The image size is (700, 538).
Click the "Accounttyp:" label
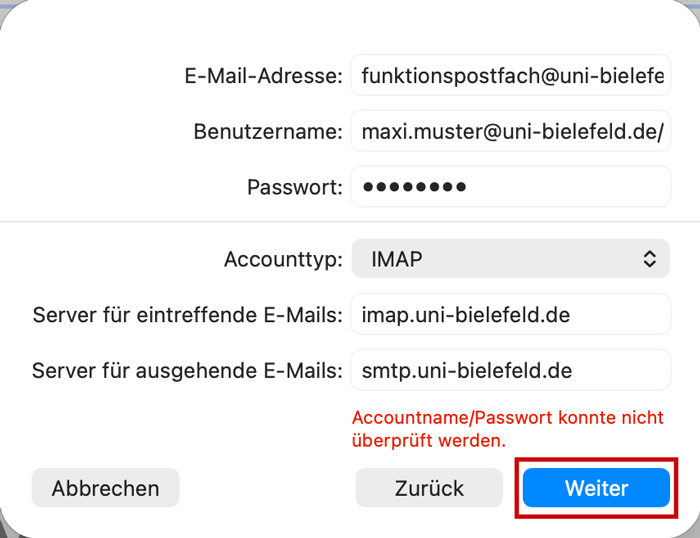pyautogui.click(x=283, y=259)
